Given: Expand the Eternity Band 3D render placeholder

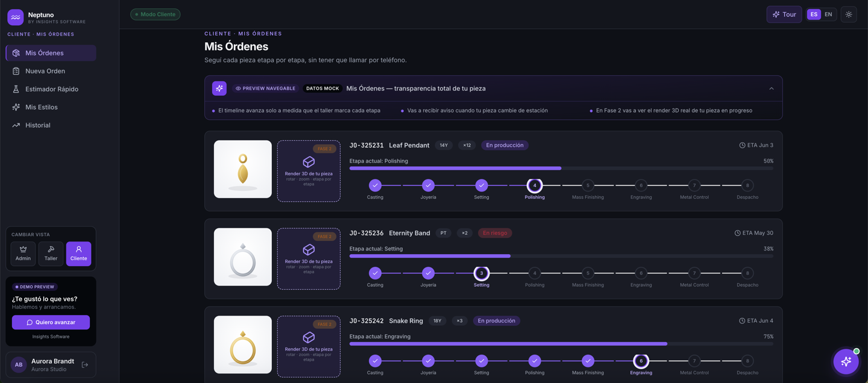Looking at the screenshot, I should click(x=309, y=258).
